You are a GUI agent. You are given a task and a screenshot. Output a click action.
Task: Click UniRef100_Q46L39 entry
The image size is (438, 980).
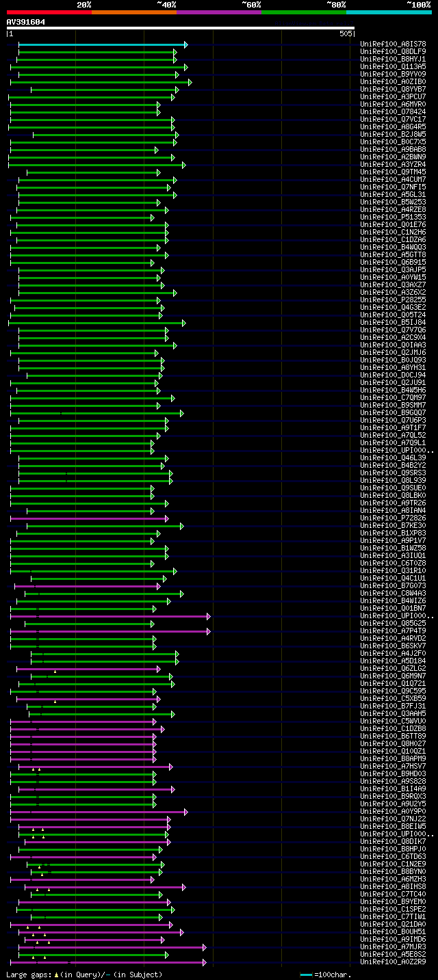393,458
